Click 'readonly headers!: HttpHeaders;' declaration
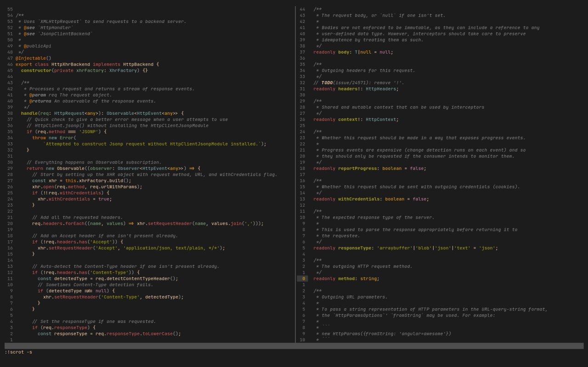The image size is (588, 367). pyautogui.click(x=356, y=89)
